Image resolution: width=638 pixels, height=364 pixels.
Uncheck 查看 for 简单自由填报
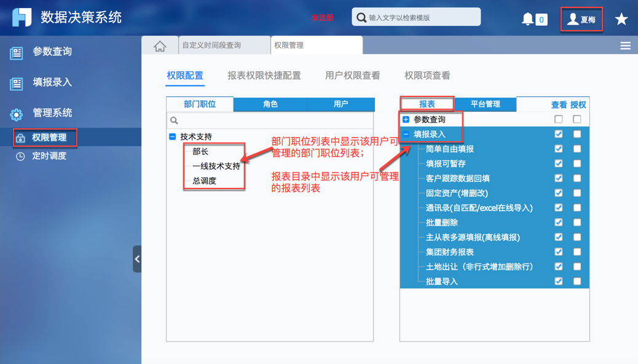(559, 149)
